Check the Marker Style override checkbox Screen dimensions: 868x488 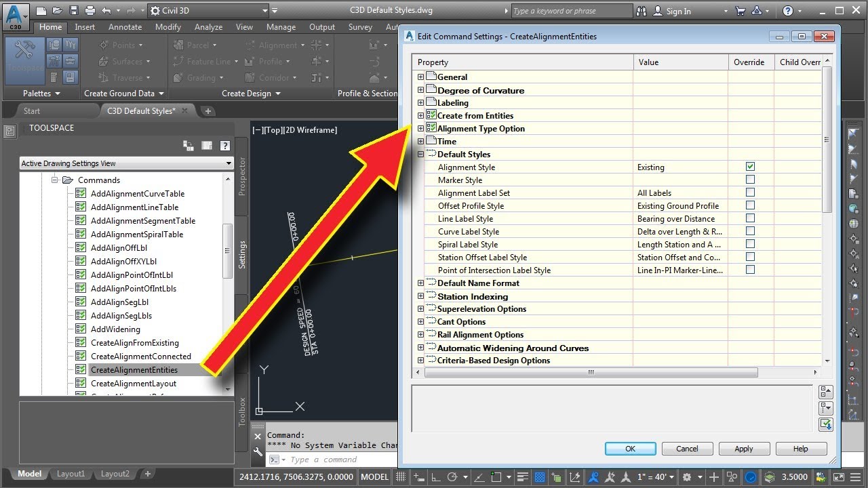(x=750, y=180)
